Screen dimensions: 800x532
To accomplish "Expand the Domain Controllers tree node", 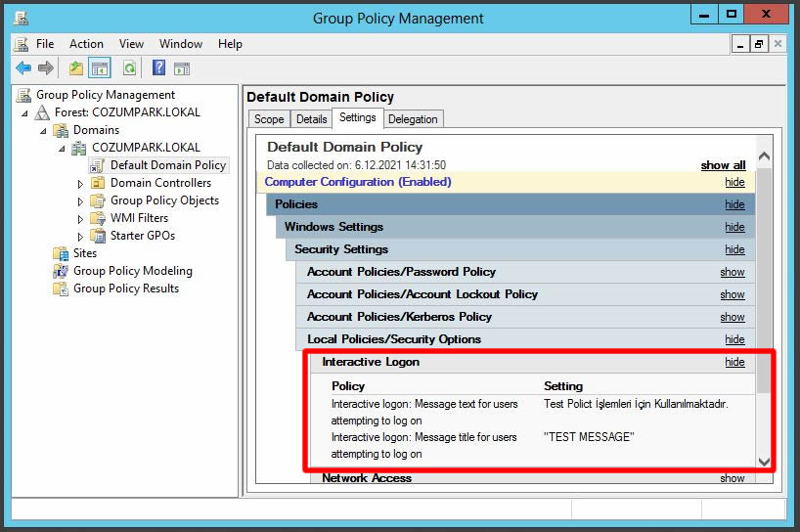I will [81, 183].
